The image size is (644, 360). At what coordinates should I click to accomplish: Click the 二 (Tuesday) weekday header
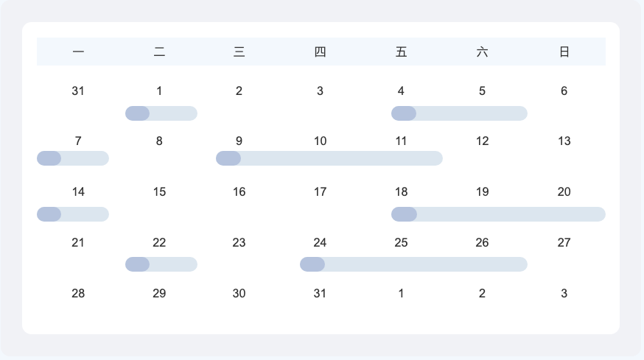pos(159,52)
